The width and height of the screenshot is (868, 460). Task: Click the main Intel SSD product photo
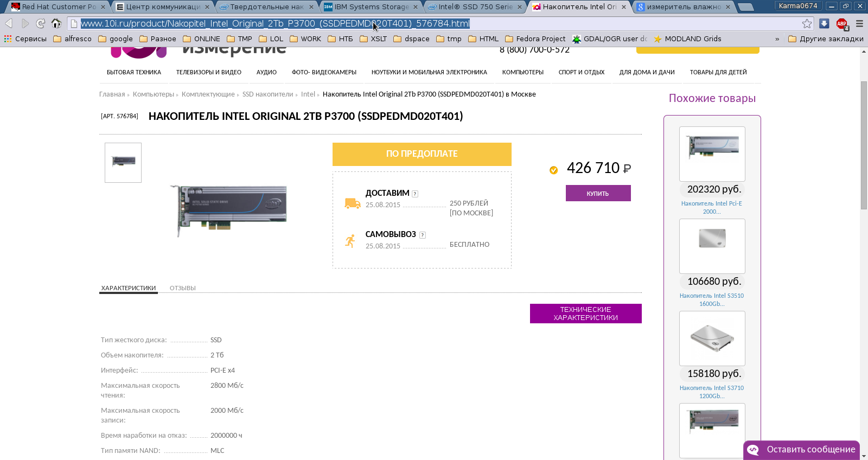tap(229, 210)
